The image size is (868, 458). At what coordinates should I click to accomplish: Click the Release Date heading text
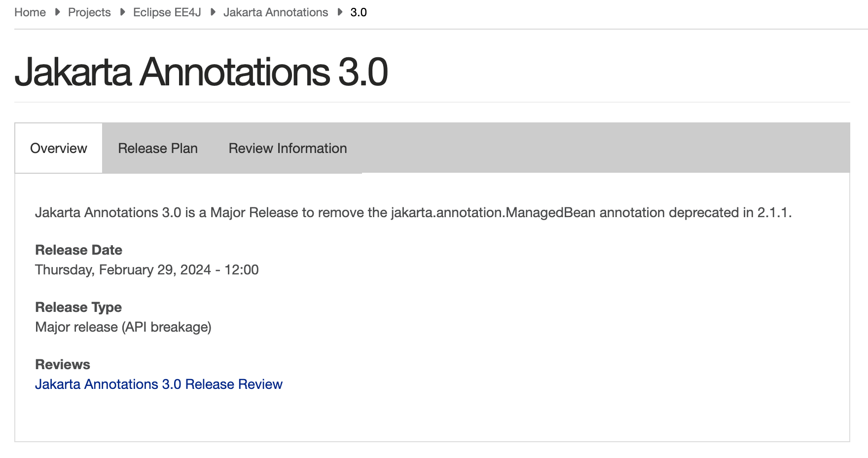(78, 250)
